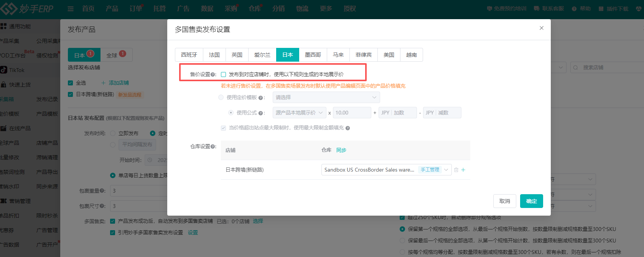Select 保留第一个规格的全部选项 radio option
Image resolution: width=644 pixels, height=257 pixels.
[402, 229]
